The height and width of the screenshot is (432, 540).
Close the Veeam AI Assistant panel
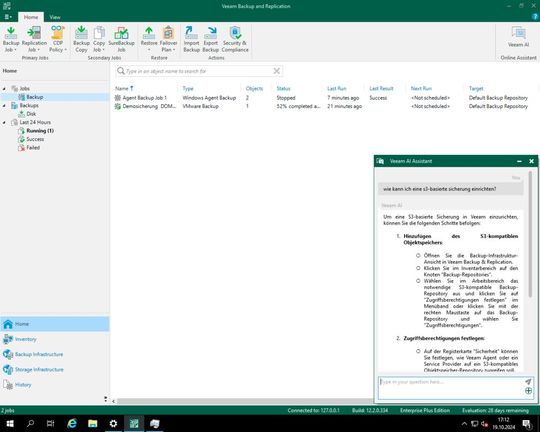(531, 161)
